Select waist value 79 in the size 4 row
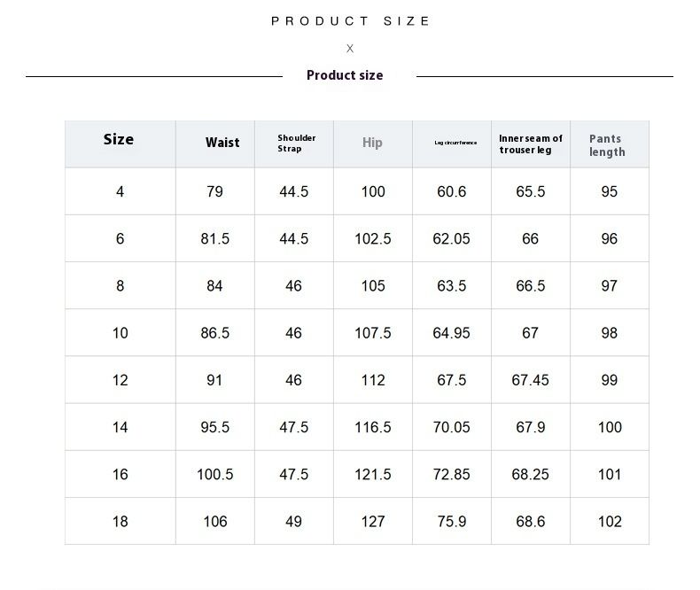The height and width of the screenshot is (590, 700). pos(214,192)
